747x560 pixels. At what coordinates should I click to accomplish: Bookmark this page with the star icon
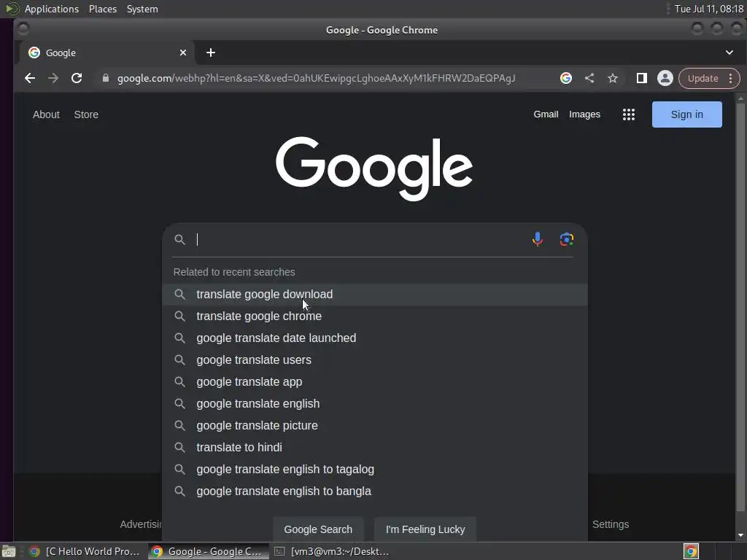613,78
